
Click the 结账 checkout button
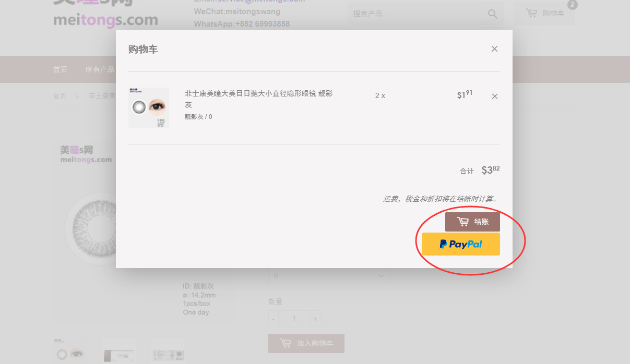pyautogui.click(x=472, y=222)
